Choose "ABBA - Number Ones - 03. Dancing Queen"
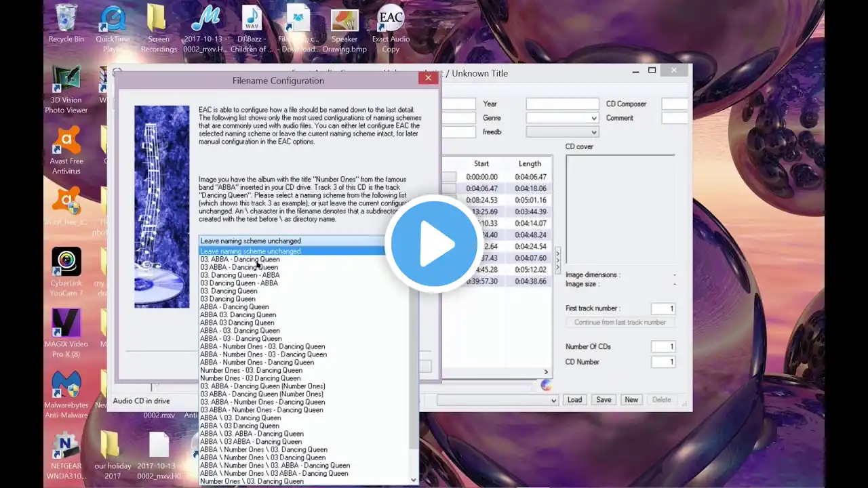 click(262, 346)
